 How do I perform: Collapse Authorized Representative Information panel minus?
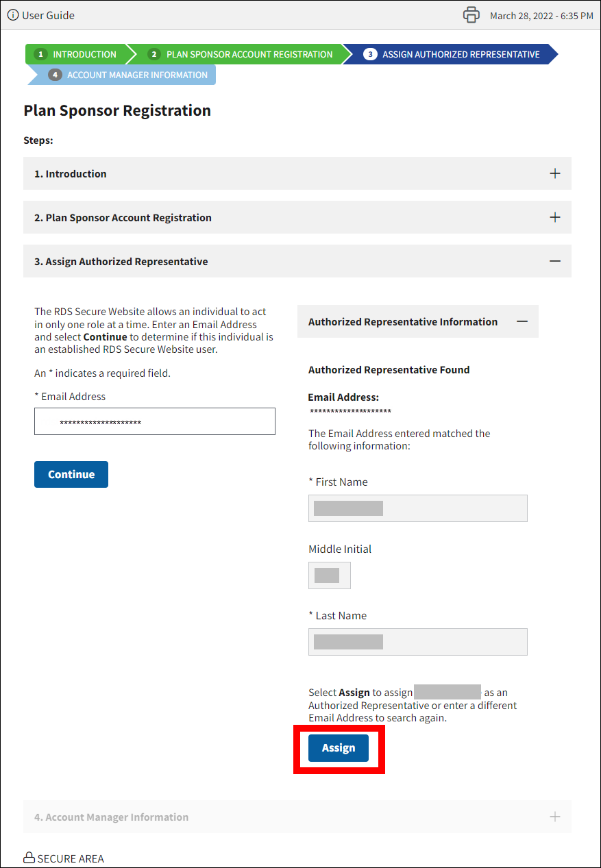pos(522,321)
